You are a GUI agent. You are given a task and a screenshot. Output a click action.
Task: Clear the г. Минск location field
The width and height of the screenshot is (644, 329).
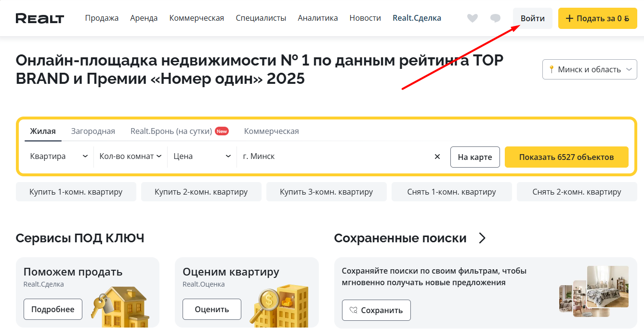point(437,157)
